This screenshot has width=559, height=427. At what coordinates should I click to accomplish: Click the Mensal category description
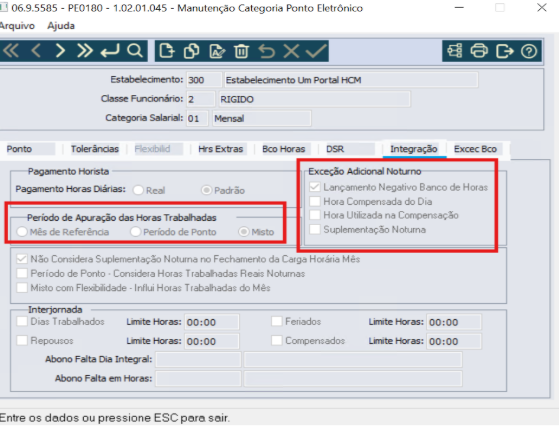(262, 118)
